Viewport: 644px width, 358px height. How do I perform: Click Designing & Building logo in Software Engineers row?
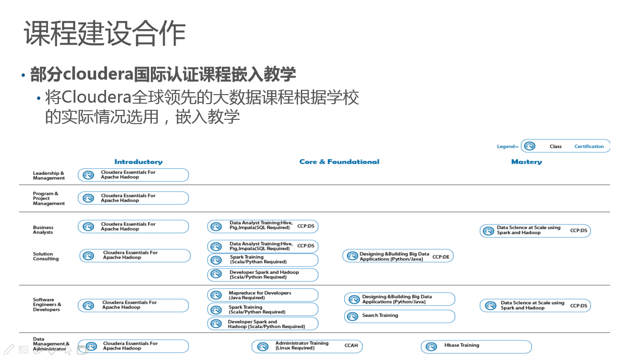point(354,300)
